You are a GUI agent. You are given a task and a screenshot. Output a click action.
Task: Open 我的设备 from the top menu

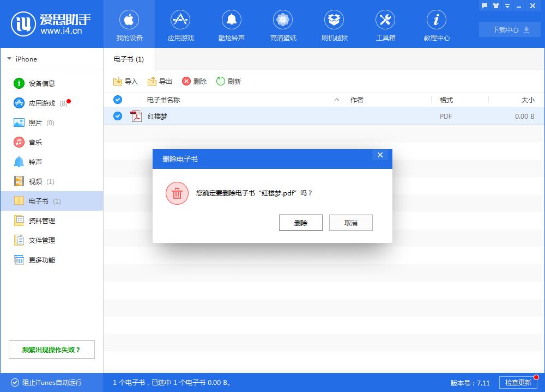click(129, 24)
